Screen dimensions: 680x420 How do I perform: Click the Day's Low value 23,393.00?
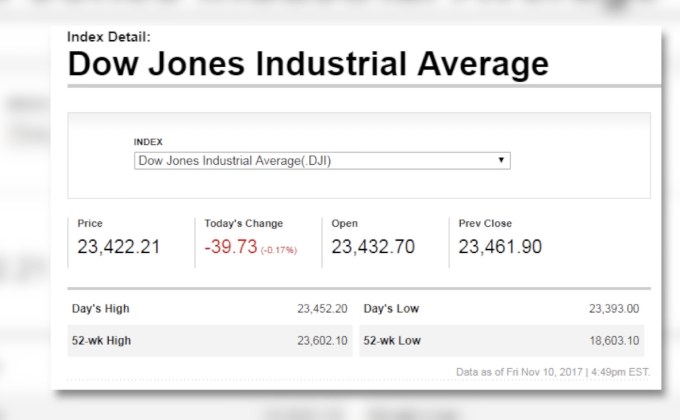point(614,308)
